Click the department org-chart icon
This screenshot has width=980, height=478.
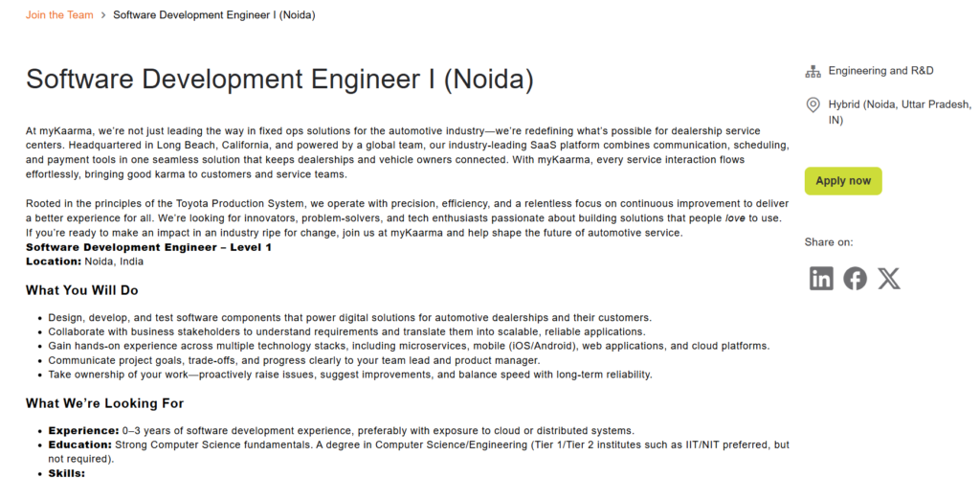pos(813,72)
